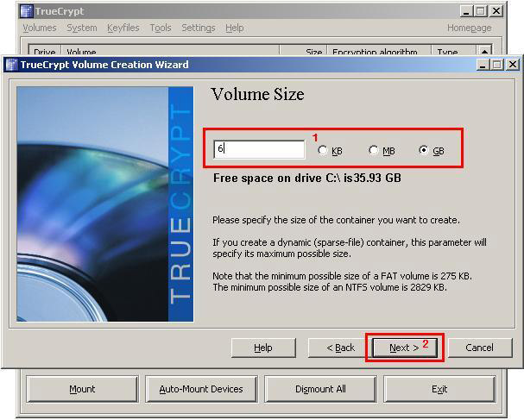Image resolution: width=524 pixels, height=420 pixels.
Task: Click the Exit button in main window
Action: (439, 389)
